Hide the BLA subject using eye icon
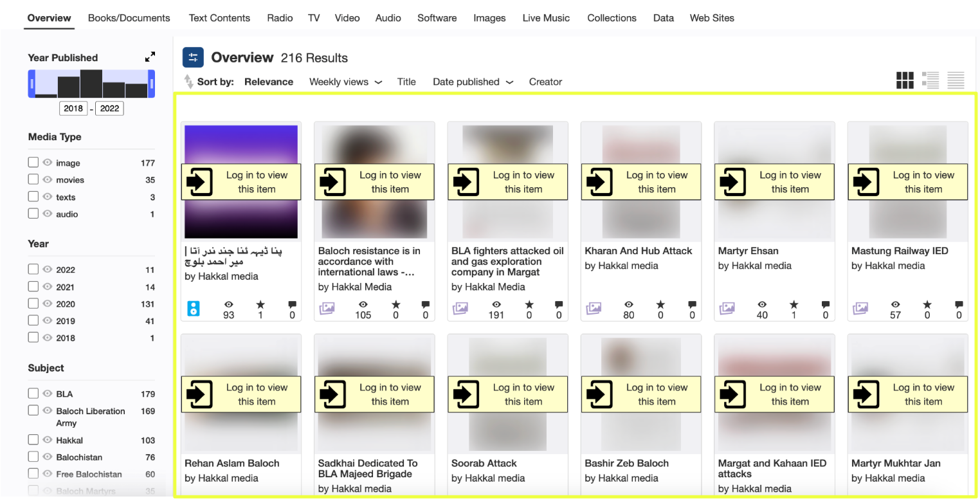This screenshot has width=980, height=503. (48, 394)
